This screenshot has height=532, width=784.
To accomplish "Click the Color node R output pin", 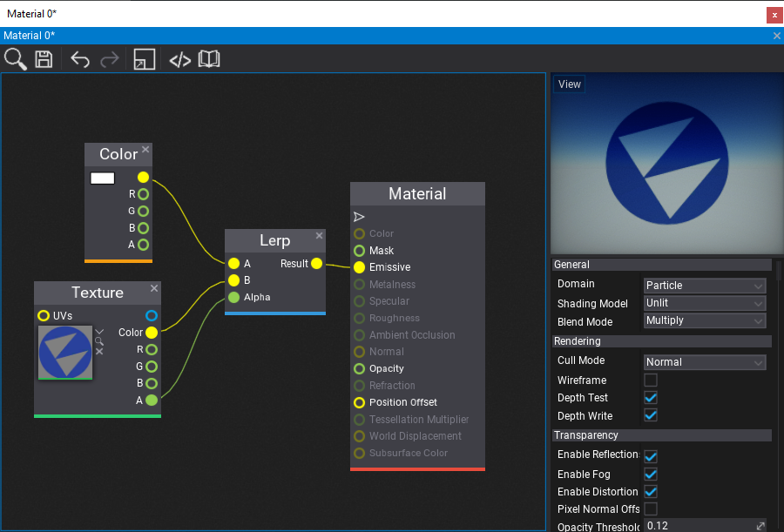I will click(143, 194).
